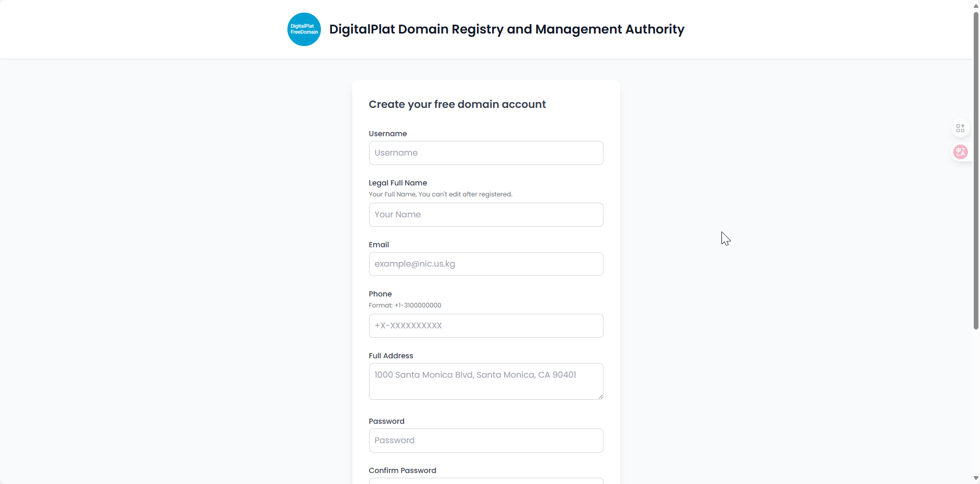Click the Full Address label
Screen dimensions: 980x484
click(x=391, y=356)
